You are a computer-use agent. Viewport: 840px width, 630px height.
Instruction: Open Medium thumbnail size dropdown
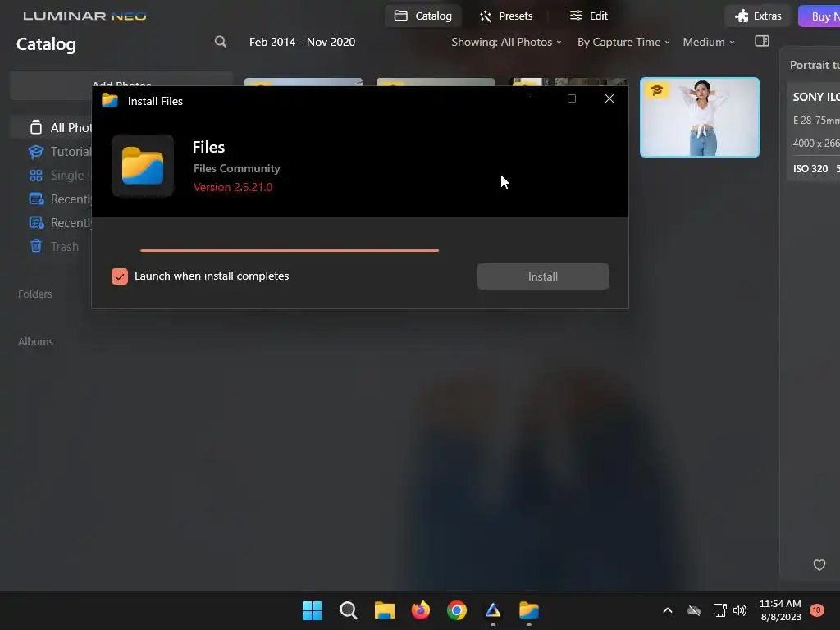pyautogui.click(x=709, y=42)
